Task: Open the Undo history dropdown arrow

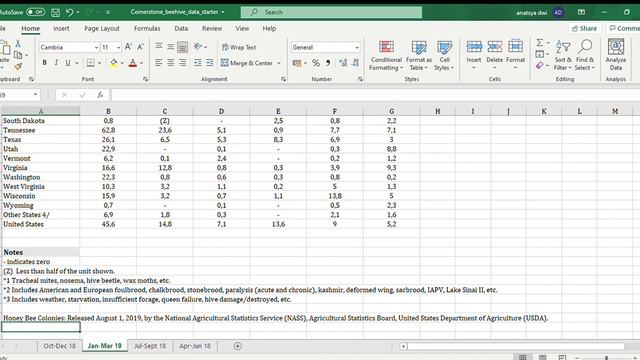Action: (x=78, y=13)
